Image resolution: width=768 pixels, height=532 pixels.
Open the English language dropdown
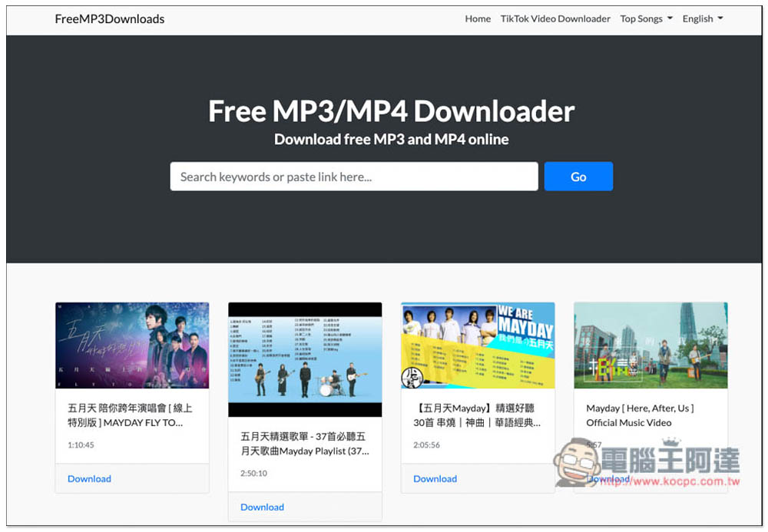click(x=702, y=18)
